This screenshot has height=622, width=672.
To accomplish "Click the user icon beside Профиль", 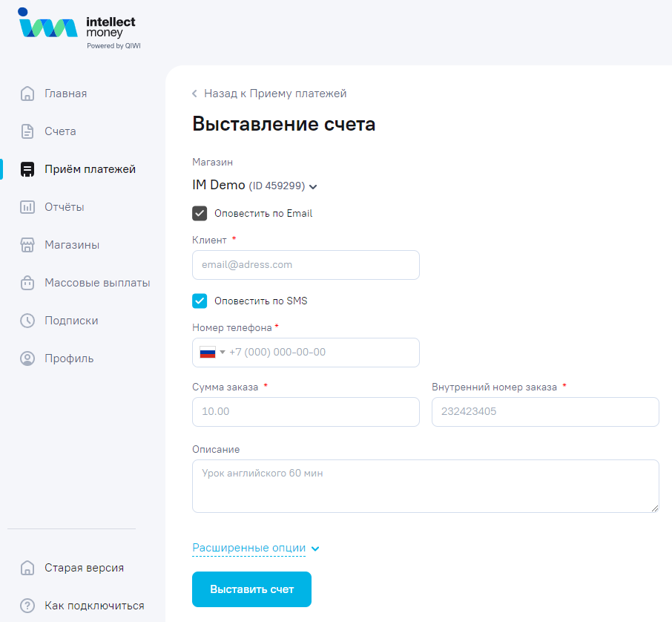I will coord(27,359).
